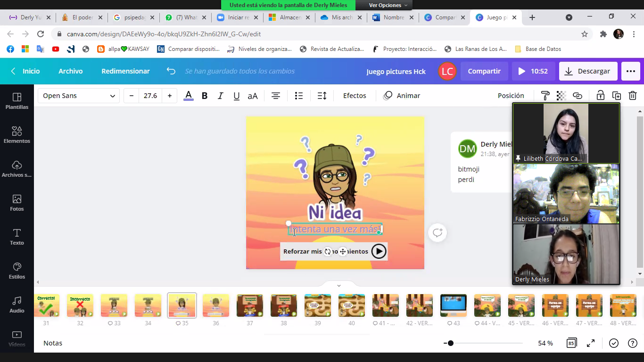
Task: Open the Texto sidebar panel
Action: (17, 237)
